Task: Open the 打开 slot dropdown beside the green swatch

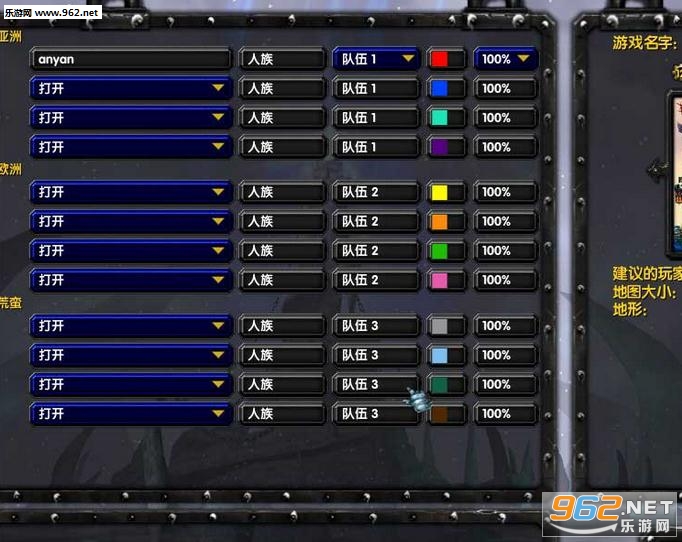Action: point(130,250)
